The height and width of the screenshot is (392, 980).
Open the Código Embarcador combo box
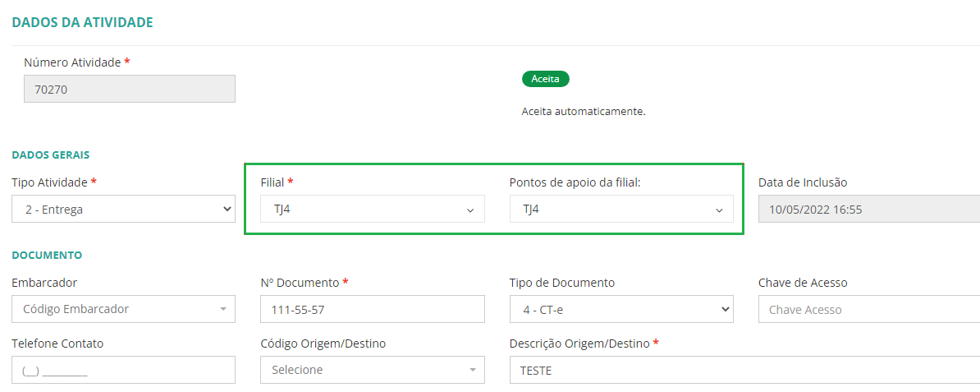tap(115, 310)
